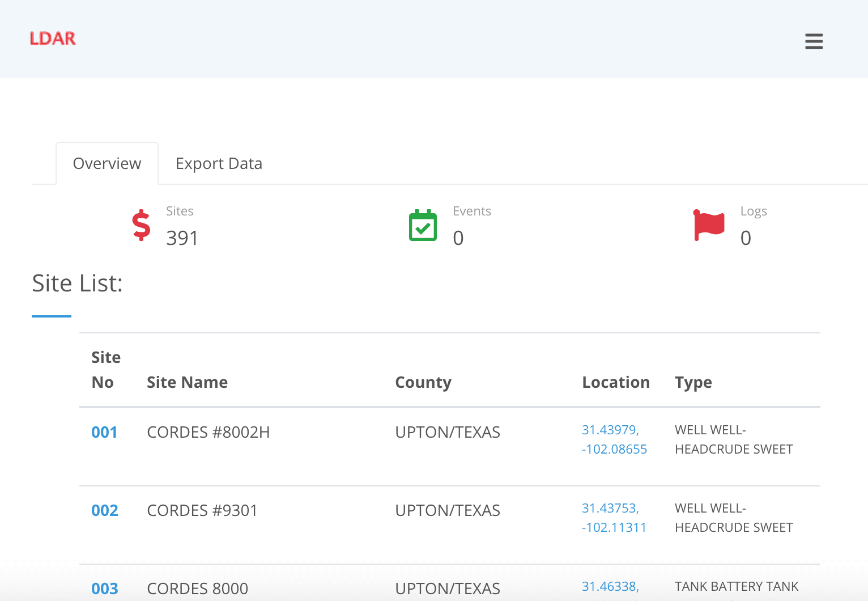The height and width of the screenshot is (601, 868).
Task: Click the Site Name column header
Action: [187, 382]
